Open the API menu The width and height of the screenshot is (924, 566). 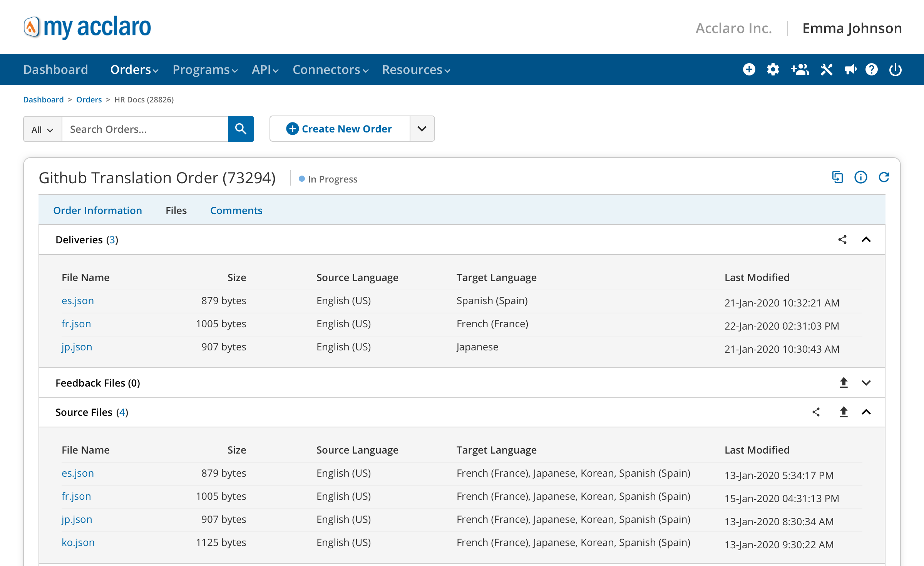265,70
